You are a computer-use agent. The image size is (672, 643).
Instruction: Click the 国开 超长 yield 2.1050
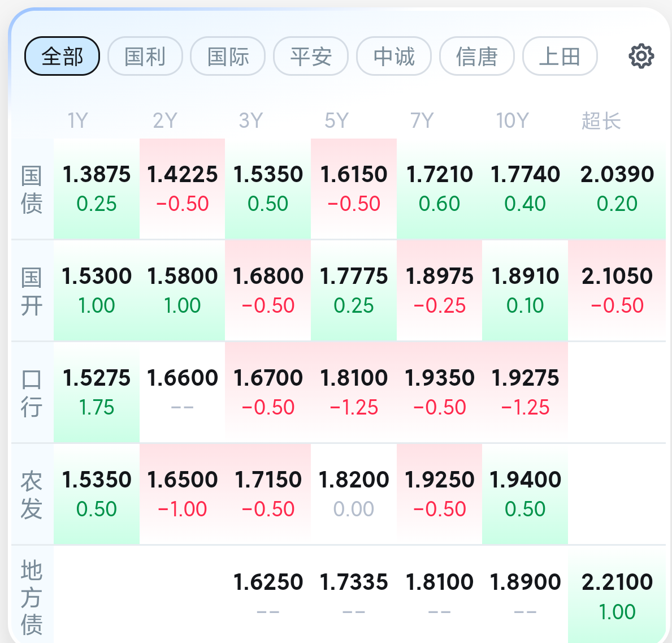[617, 291]
